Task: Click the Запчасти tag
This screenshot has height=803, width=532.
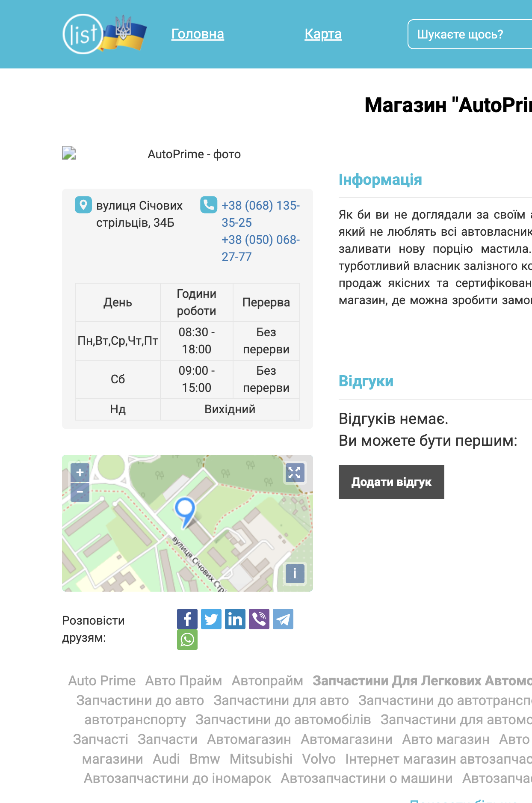Action: 168,739
